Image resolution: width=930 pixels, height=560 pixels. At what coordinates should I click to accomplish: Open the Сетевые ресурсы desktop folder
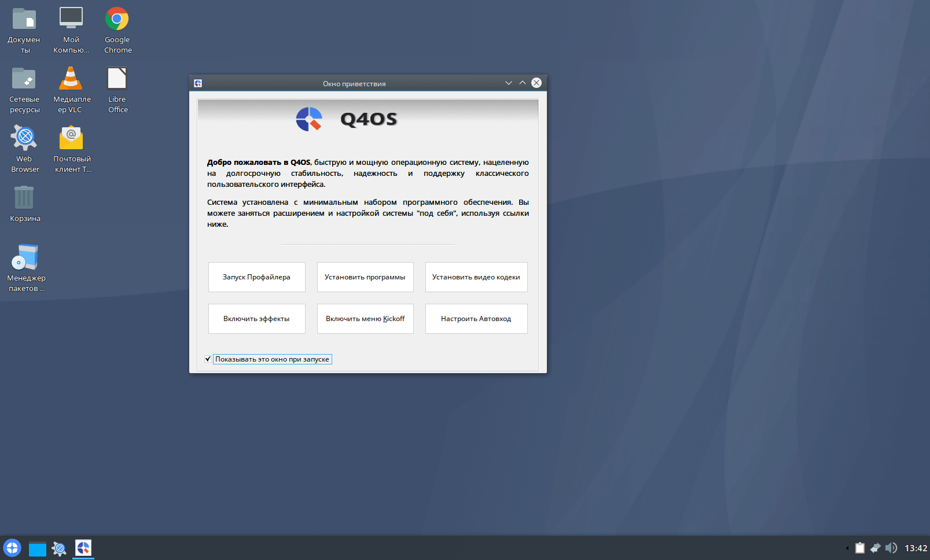(24, 79)
